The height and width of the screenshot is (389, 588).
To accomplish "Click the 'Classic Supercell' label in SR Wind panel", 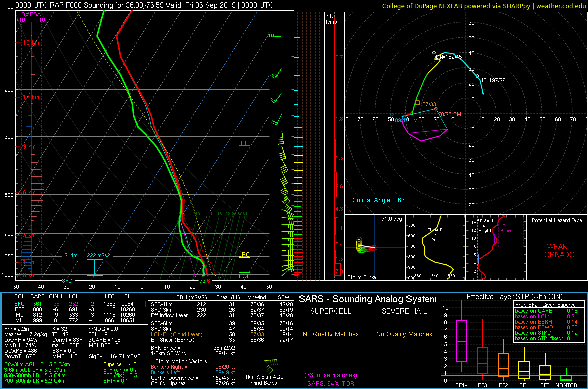I will click(x=510, y=228).
